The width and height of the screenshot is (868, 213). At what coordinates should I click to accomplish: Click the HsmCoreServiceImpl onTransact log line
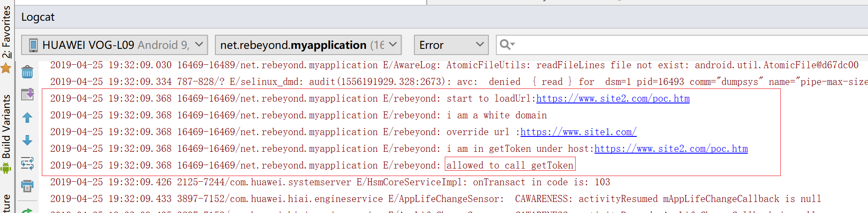(330, 182)
